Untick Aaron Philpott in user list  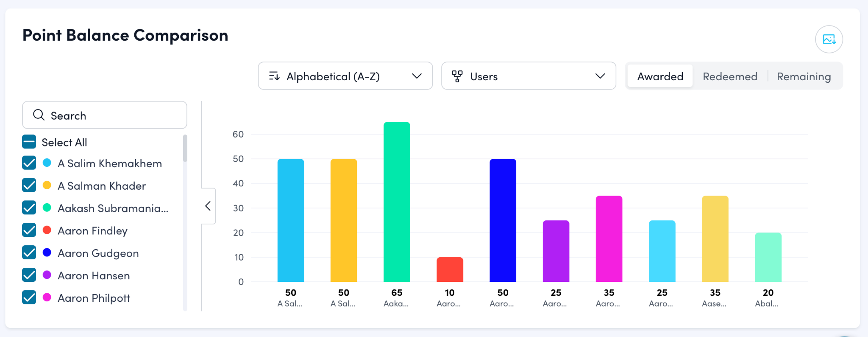[x=29, y=298]
